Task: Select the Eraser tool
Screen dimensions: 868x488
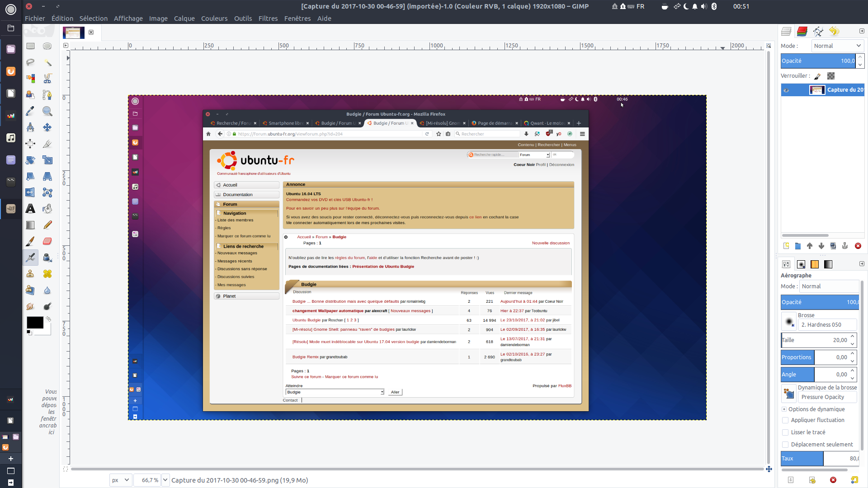Action: 47,241
